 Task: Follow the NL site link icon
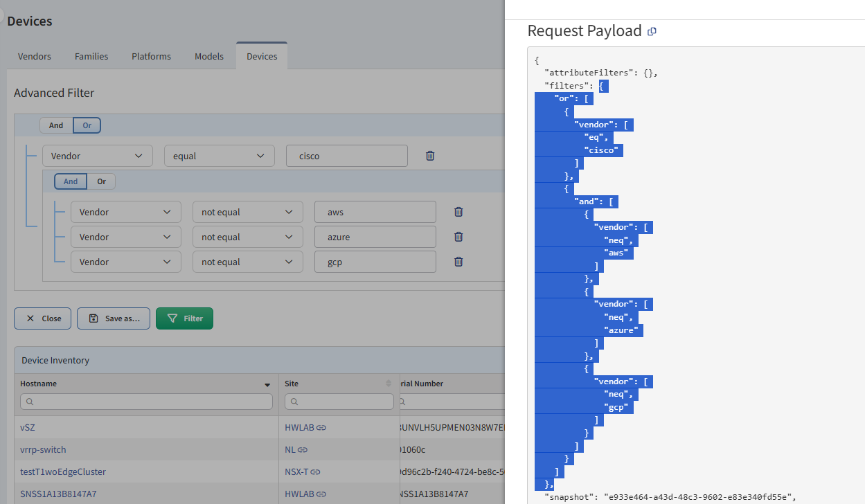(x=303, y=450)
